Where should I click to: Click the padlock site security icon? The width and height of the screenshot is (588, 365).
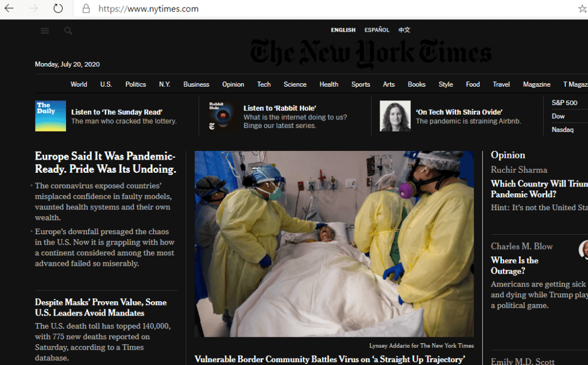pyautogui.click(x=86, y=9)
